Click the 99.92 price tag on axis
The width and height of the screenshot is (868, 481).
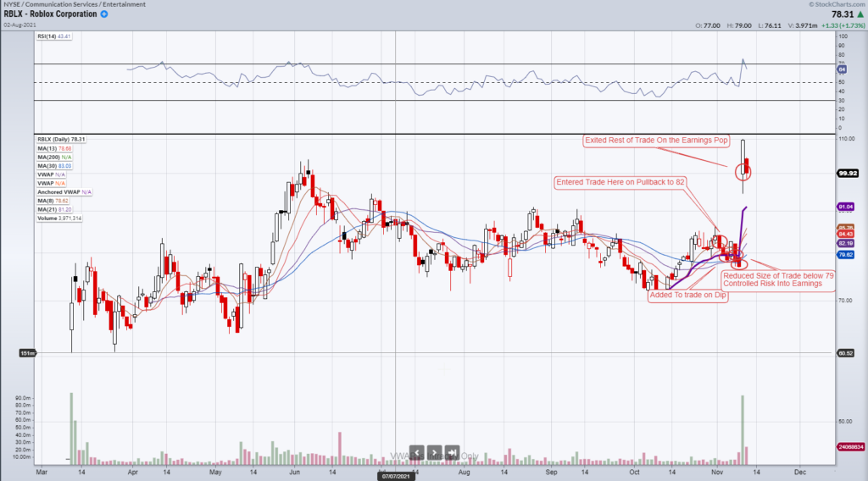coord(848,173)
